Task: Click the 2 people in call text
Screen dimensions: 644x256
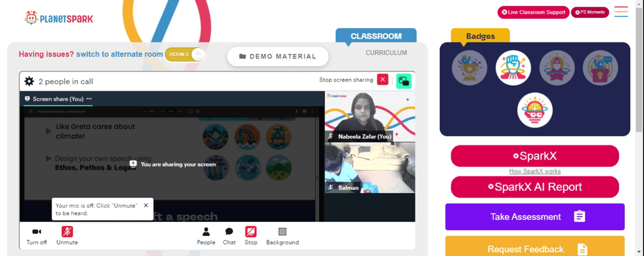Action: [66, 81]
